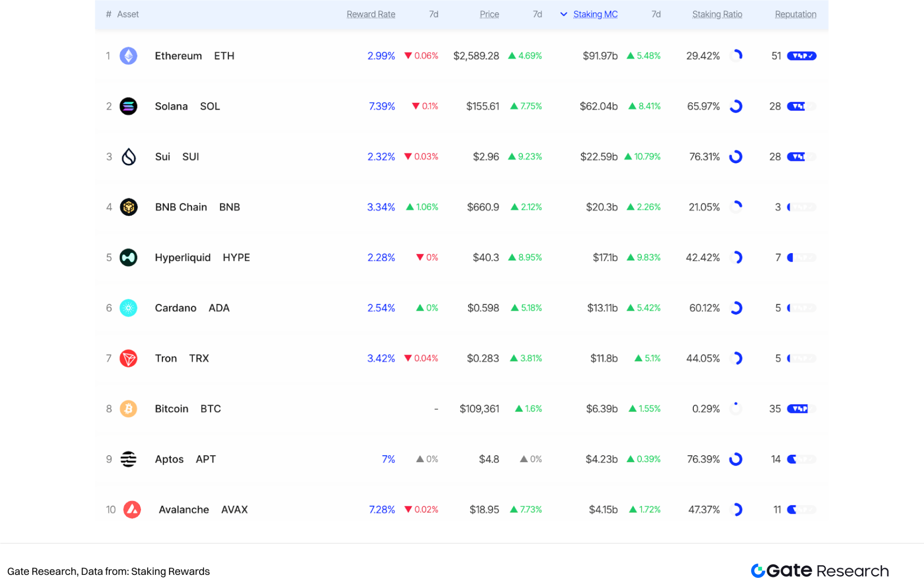Click Hyperliquid's staking ratio ring indicator
This screenshot has height=578, width=924.
[736, 258]
